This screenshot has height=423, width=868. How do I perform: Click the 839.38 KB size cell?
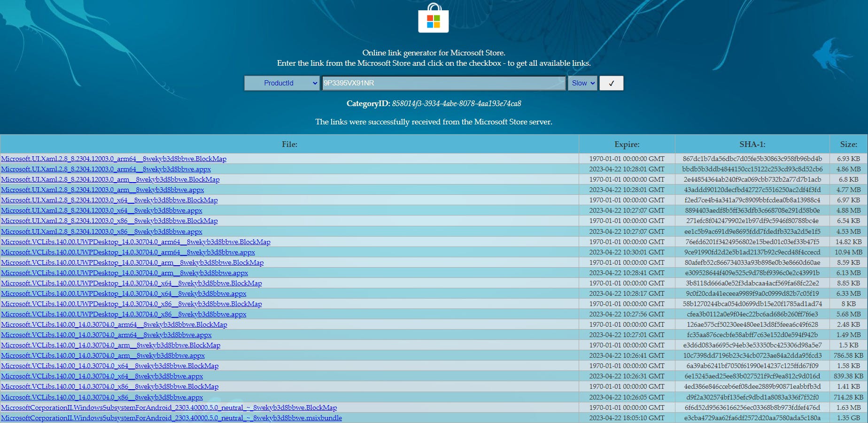[x=848, y=376]
